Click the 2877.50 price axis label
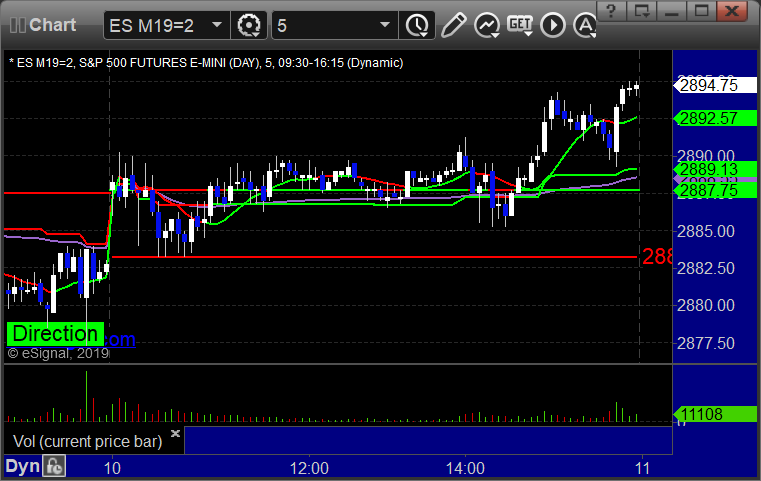Image resolution: width=761 pixels, height=481 pixels. pyautogui.click(x=706, y=343)
